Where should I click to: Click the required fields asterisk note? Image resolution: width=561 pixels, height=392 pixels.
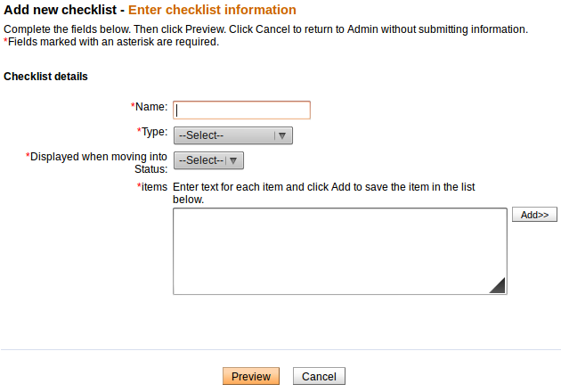pos(112,42)
